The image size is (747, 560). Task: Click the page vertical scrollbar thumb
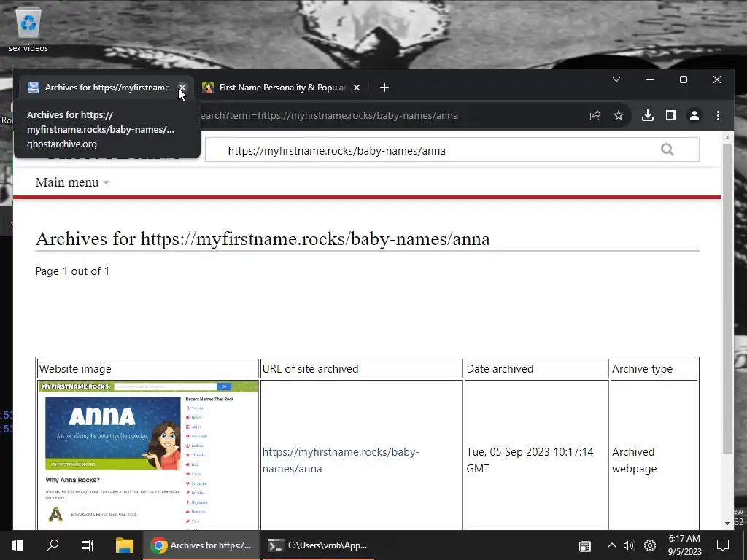pos(727,298)
